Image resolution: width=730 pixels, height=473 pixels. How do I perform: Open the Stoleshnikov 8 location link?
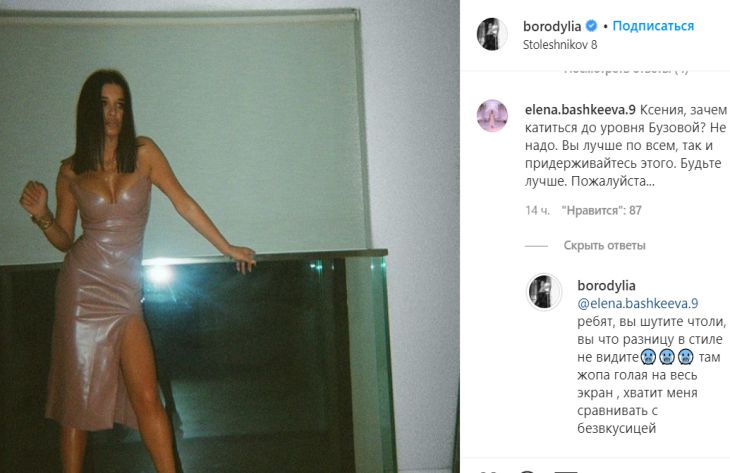560,45
